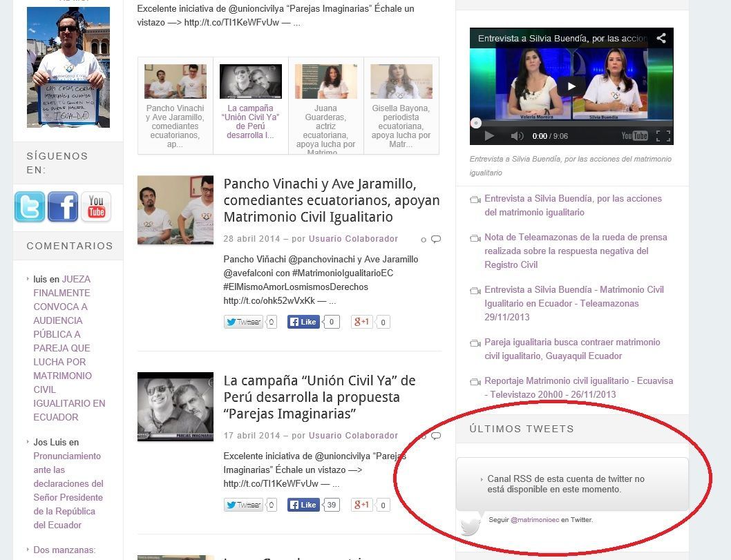Open headline Pancho Vinachi y Ave Jaramillo
731x560 pixels.
click(x=332, y=200)
